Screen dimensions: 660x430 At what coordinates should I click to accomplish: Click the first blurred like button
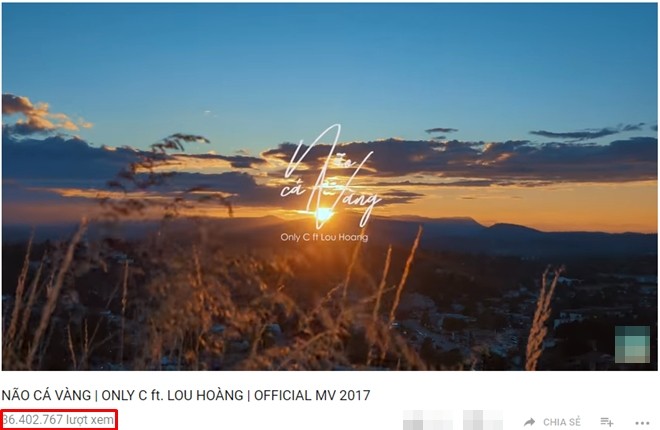[x=427, y=420]
